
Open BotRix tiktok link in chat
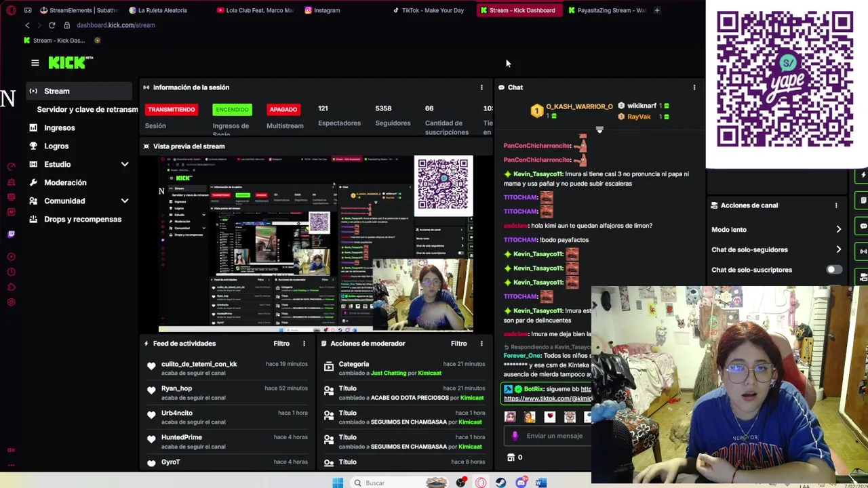point(548,399)
